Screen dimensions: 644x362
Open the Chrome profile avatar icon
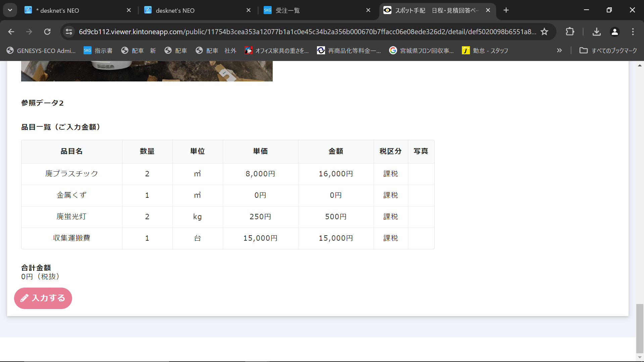pyautogui.click(x=614, y=32)
